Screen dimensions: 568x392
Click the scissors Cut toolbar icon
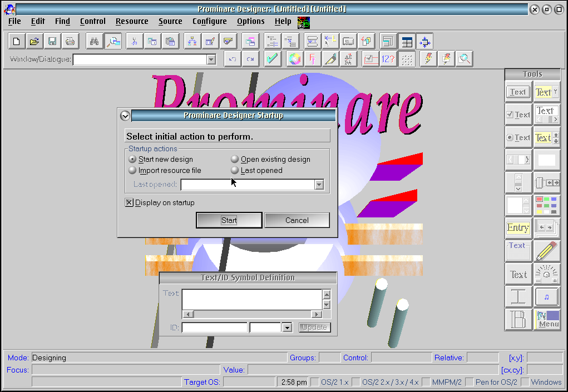coord(135,41)
